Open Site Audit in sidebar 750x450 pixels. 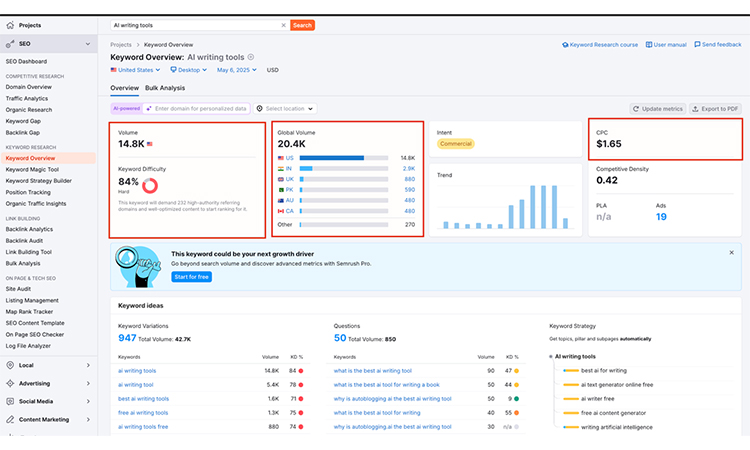(18, 289)
